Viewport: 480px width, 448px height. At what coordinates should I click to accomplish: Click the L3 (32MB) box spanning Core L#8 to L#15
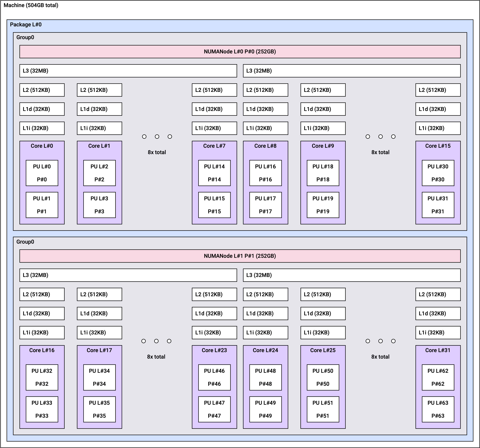(x=352, y=71)
